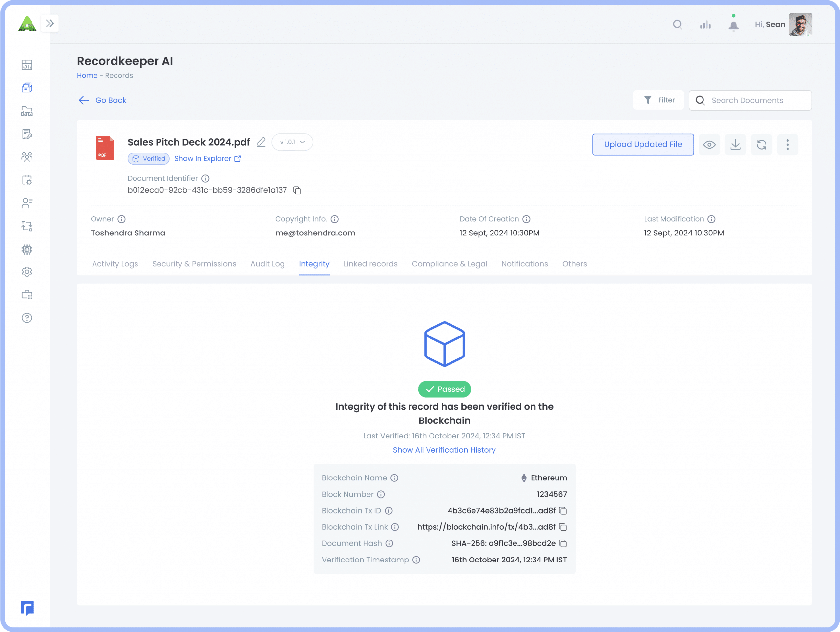Toggle the eye preview icon
Viewport: 840px width, 632px height.
(x=709, y=145)
